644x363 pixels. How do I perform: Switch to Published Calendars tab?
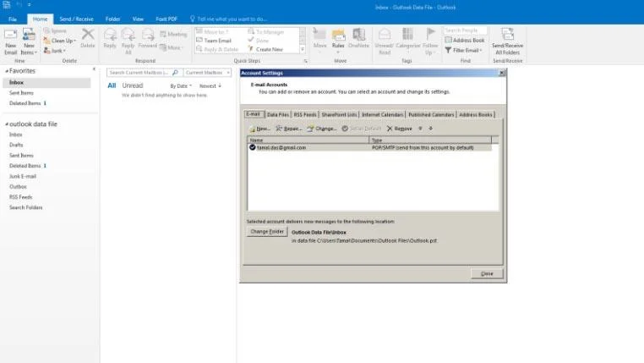(431, 115)
